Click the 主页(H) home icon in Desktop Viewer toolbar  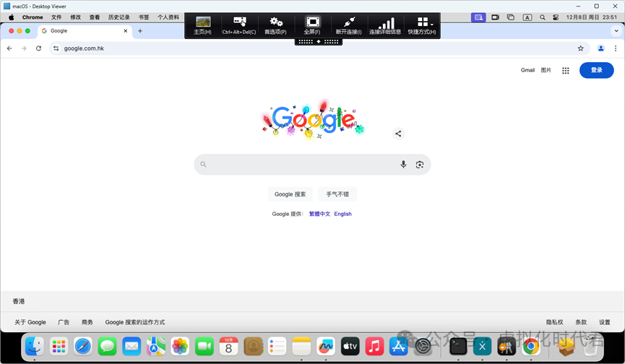tap(202, 25)
